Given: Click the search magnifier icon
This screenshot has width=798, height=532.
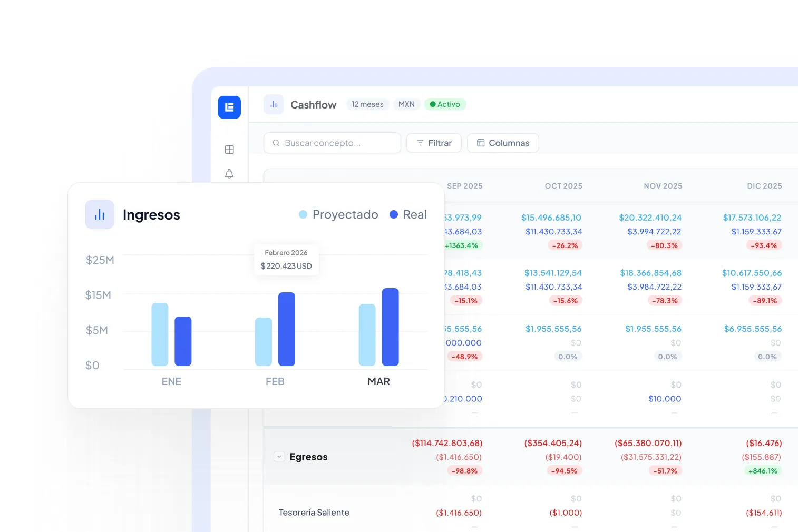Looking at the screenshot, I should [276, 143].
